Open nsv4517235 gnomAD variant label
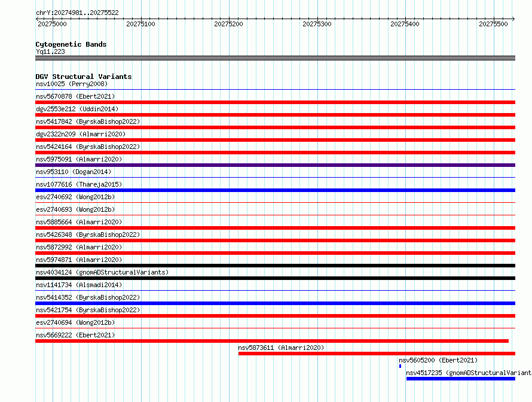This screenshot has width=532, height=402. pos(469,373)
